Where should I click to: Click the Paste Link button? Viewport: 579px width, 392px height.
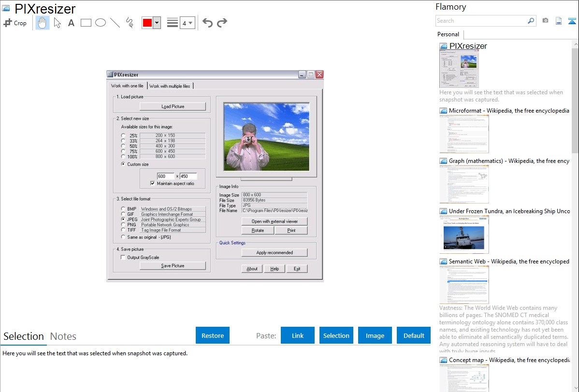(298, 335)
